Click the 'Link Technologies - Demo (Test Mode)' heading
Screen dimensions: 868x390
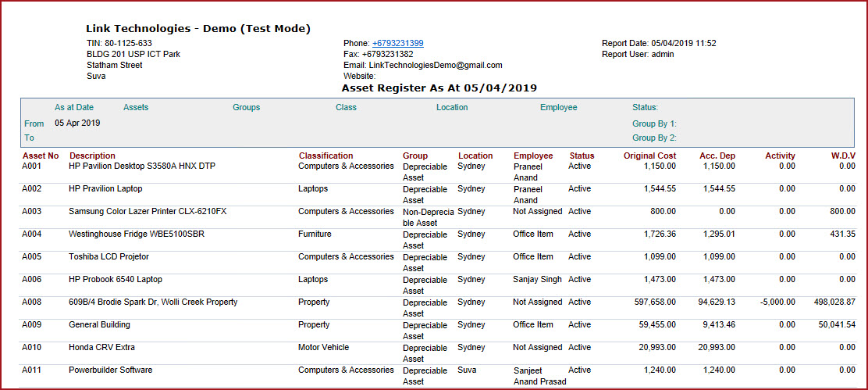198,29
